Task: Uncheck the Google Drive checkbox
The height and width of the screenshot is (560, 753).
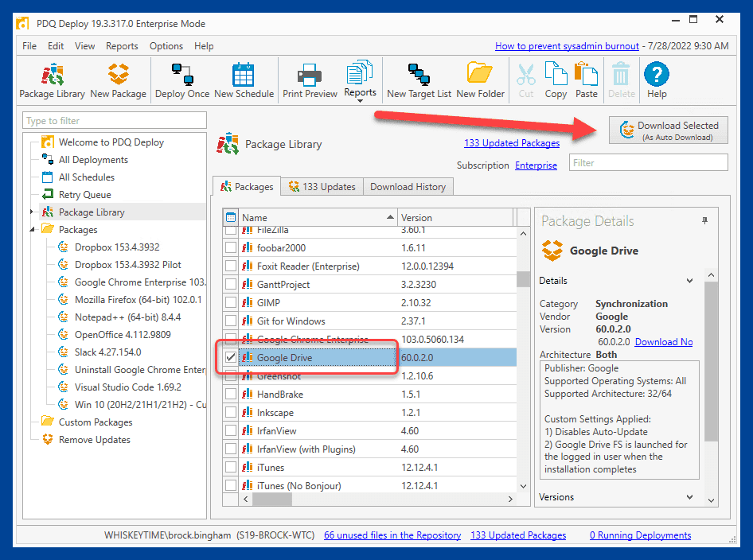Action: 231,357
